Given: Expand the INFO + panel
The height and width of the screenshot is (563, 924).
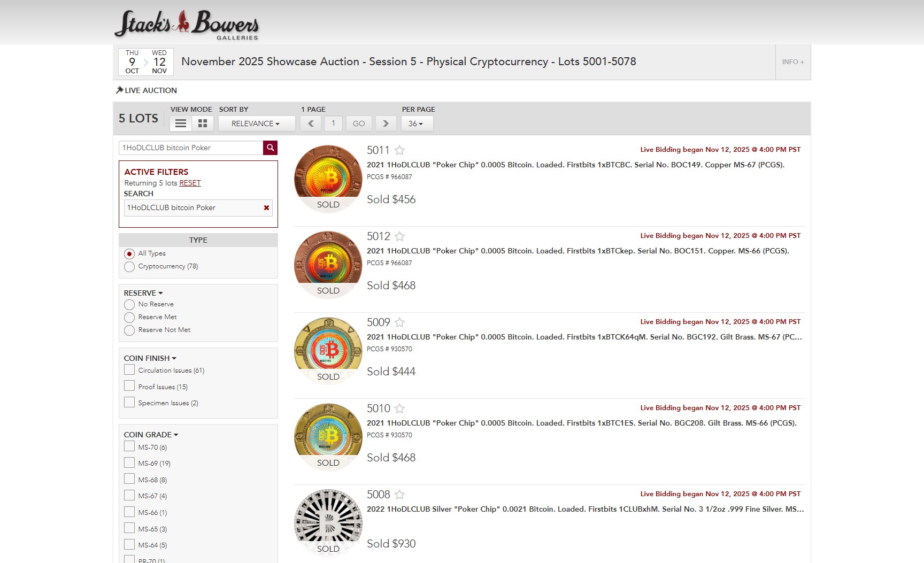Looking at the screenshot, I should pos(792,61).
